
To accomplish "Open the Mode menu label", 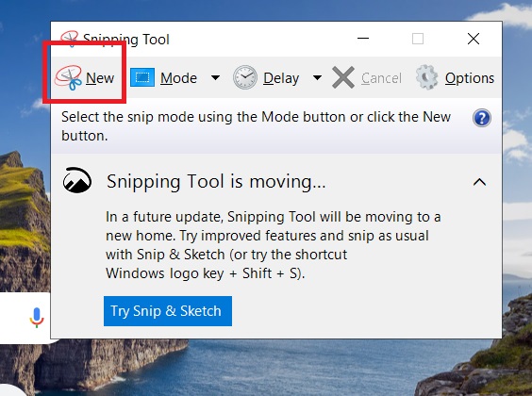I will click(x=178, y=78).
